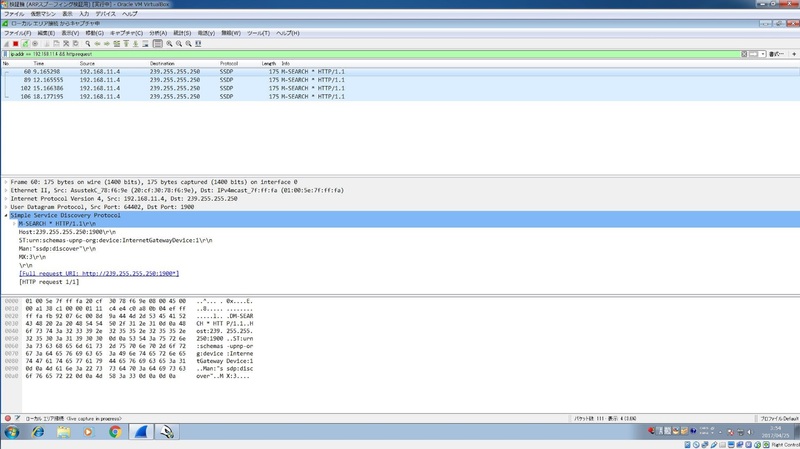The image size is (800, 449).
Task: Click the save capture file toolbar icon
Action: pos(56,44)
